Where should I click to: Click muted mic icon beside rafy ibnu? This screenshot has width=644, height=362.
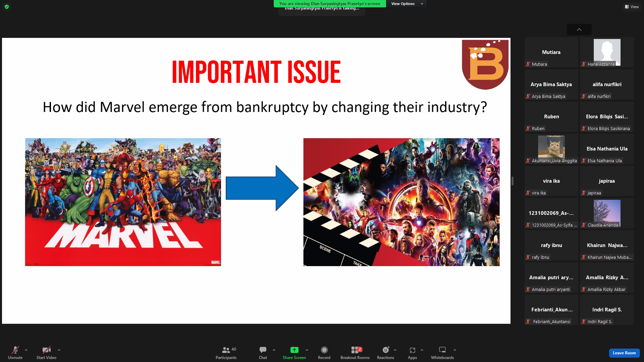[x=528, y=257]
